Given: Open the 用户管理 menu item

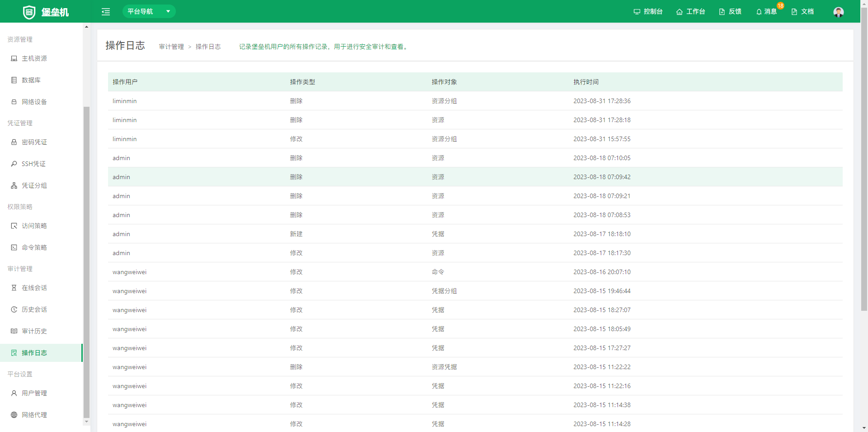Looking at the screenshot, I should pyautogui.click(x=41, y=393).
